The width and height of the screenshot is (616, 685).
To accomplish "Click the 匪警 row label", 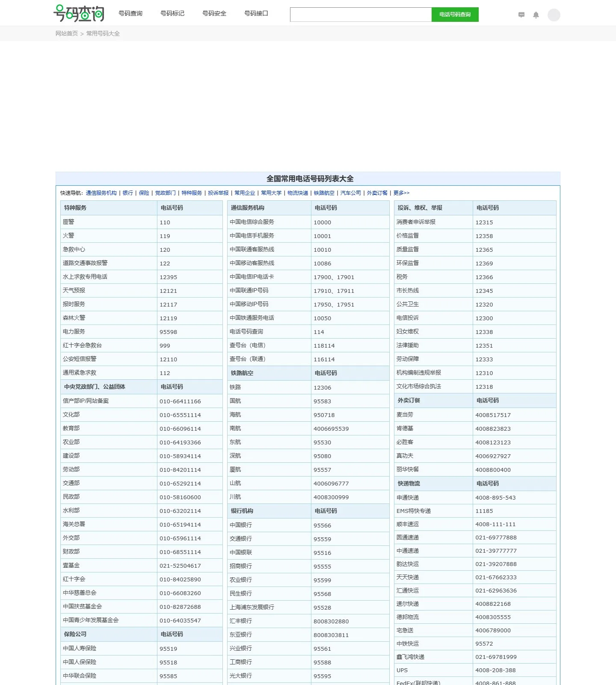I will pyautogui.click(x=68, y=222).
